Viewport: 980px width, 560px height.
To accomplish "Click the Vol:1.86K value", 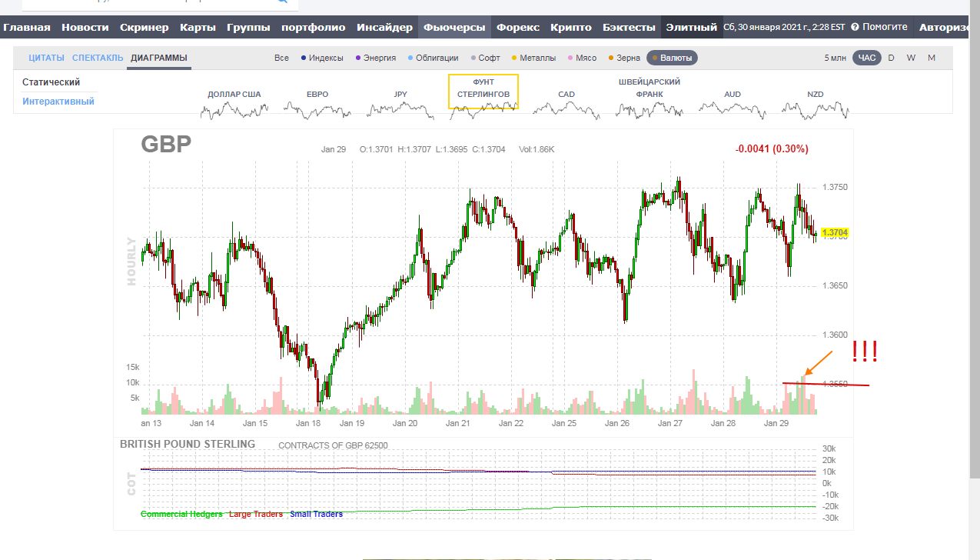I will [537, 149].
